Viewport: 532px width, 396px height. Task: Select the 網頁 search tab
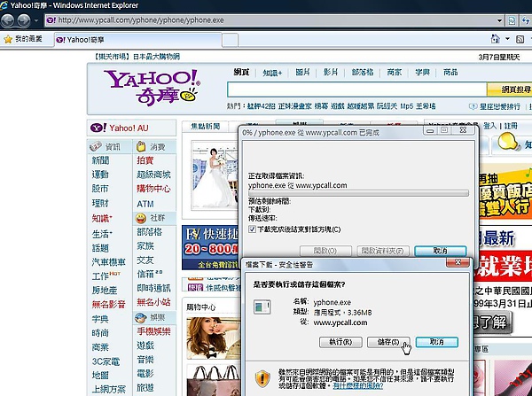pos(241,73)
